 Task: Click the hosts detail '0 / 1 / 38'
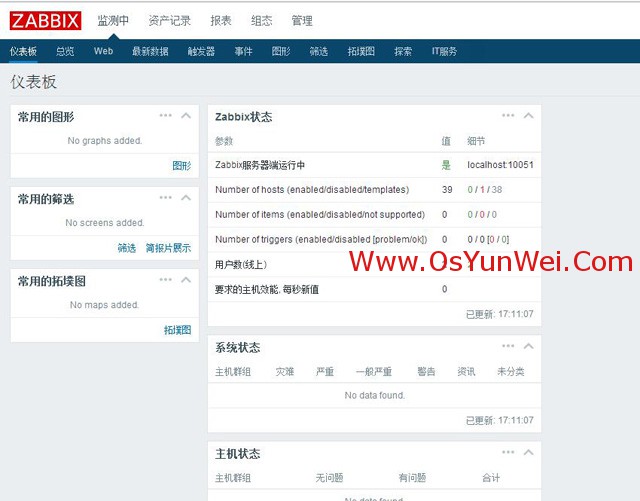click(x=485, y=190)
